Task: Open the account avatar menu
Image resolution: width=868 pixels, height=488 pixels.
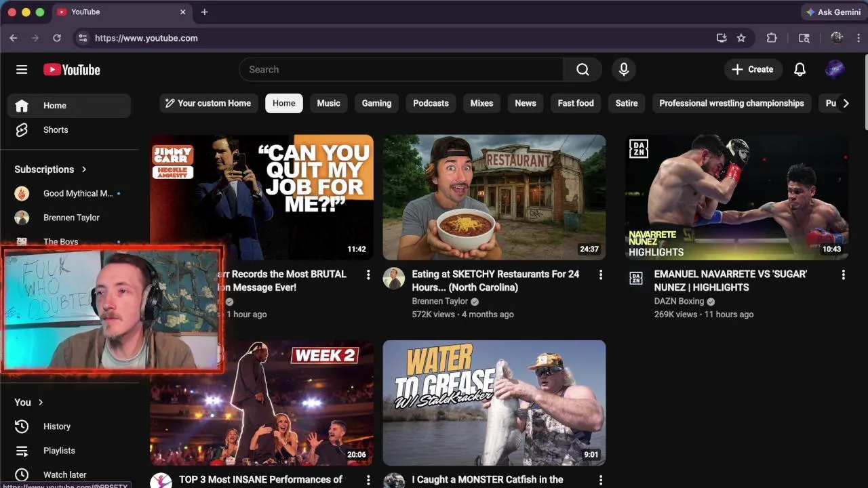Action: [x=835, y=69]
